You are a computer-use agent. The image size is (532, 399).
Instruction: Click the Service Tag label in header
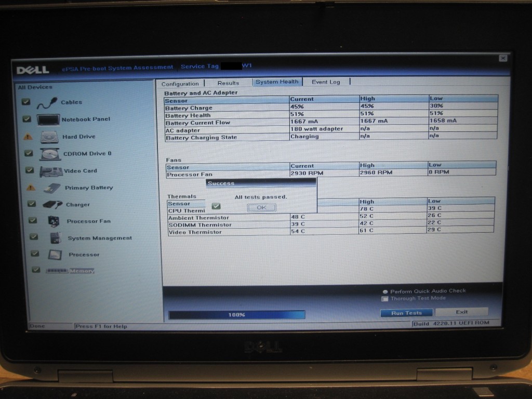199,66
